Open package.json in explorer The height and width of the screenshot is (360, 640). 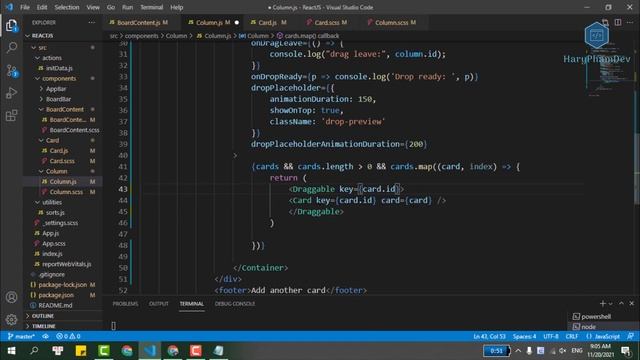pos(56,295)
